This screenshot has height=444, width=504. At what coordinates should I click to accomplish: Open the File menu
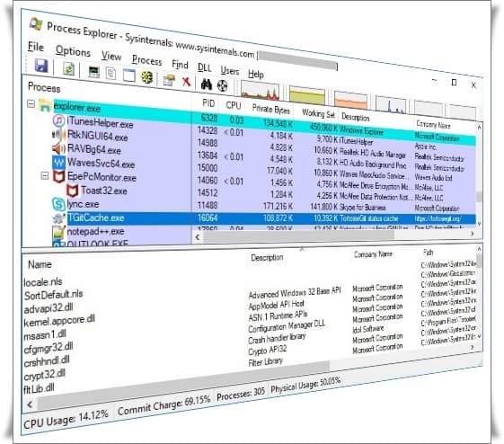coord(36,47)
